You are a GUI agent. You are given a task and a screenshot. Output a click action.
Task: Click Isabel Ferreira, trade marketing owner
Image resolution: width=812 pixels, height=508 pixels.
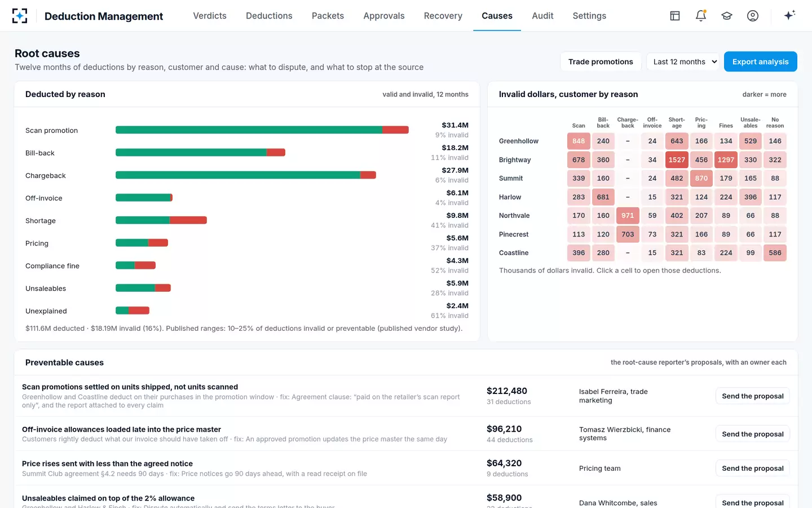tap(614, 396)
